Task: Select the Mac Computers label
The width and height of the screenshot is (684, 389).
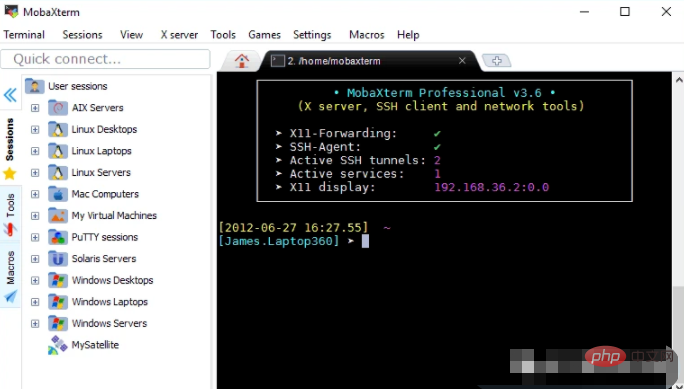Action: point(105,194)
